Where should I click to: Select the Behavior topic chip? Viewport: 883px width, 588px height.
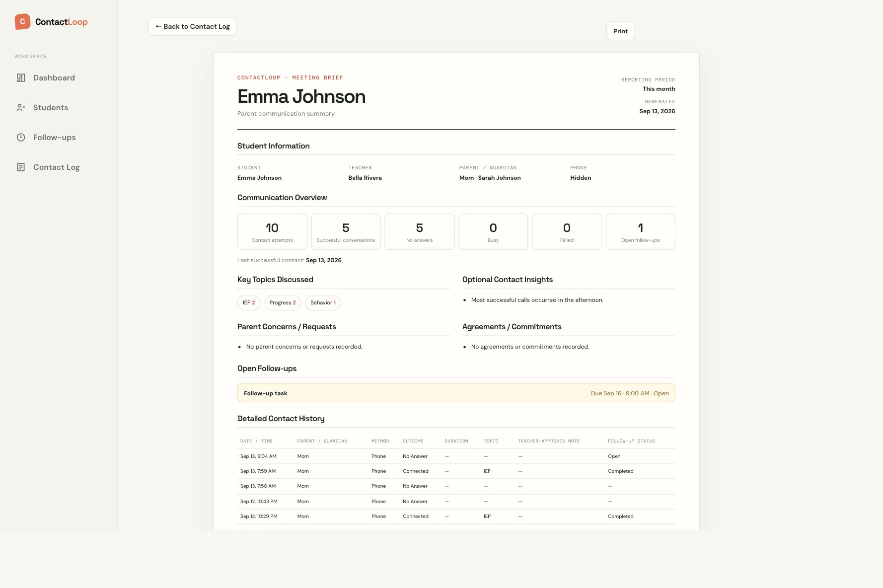323,303
